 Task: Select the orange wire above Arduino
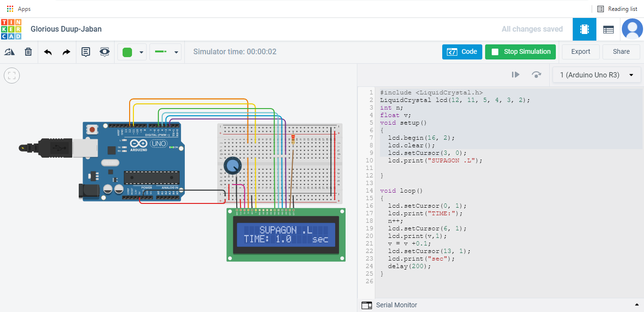tap(189, 100)
